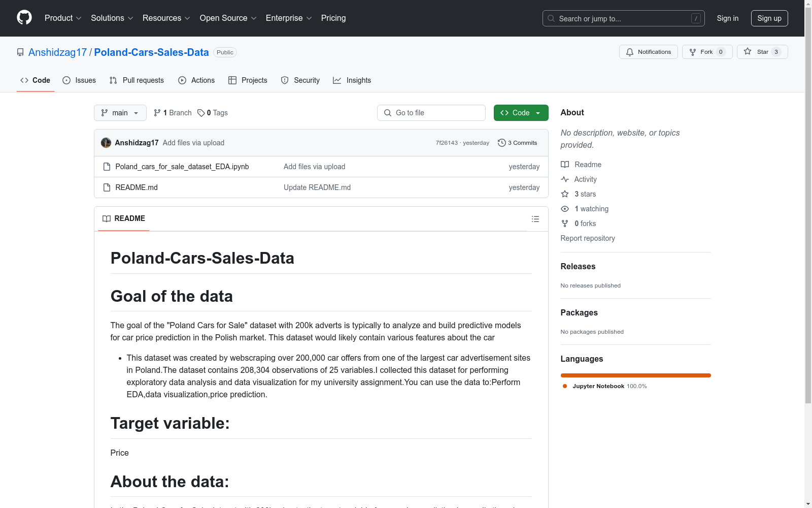The image size is (812, 508).
Task: Open the Security tab
Action: [x=300, y=80]
